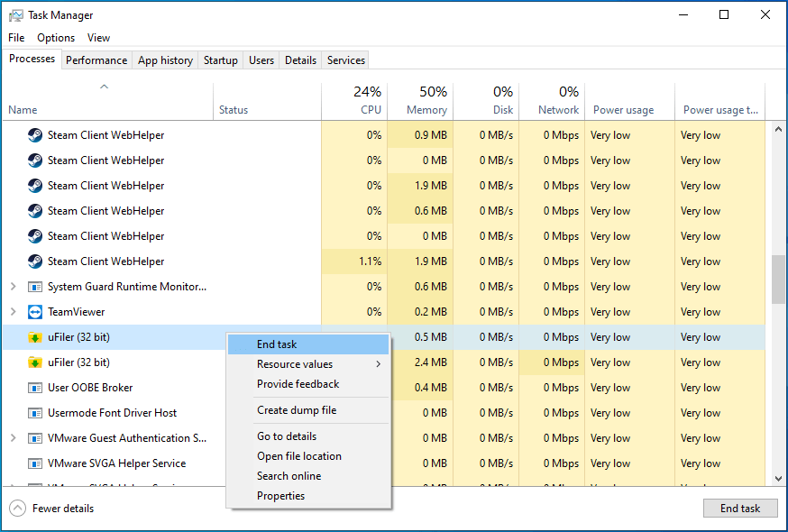
Task: Expand VMware Guest Authentication Service row
Action: click(x=13, y=438)
